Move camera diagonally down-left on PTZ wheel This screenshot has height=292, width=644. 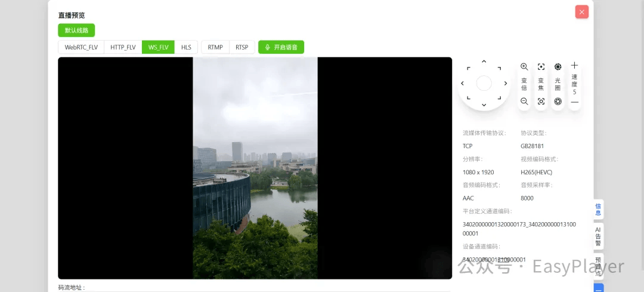click(x=469, y=99)
